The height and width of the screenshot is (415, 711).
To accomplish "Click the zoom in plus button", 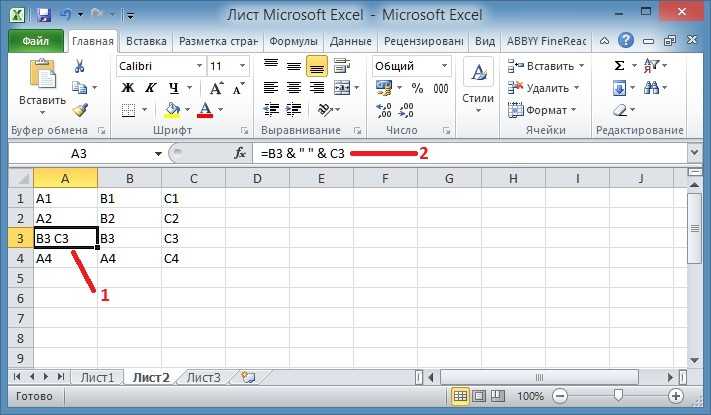I will (x=676, y=396).
